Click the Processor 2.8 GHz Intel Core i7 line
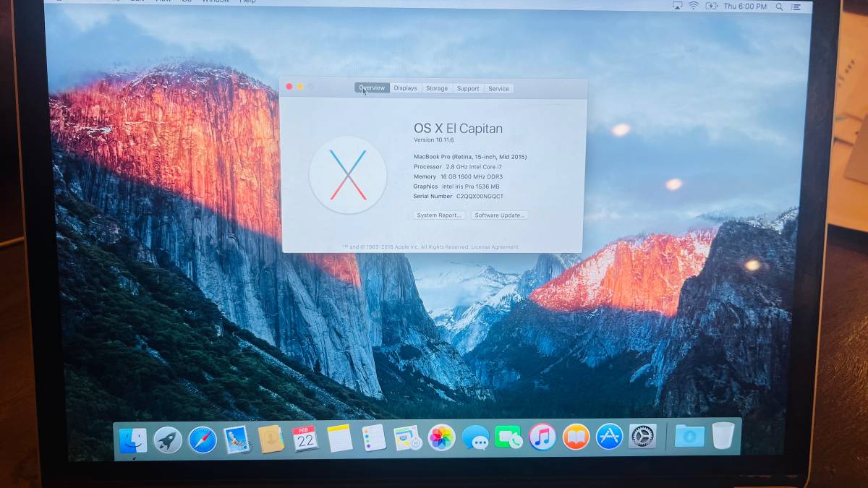This screenshot has width=868, height=488. [457, 166]
